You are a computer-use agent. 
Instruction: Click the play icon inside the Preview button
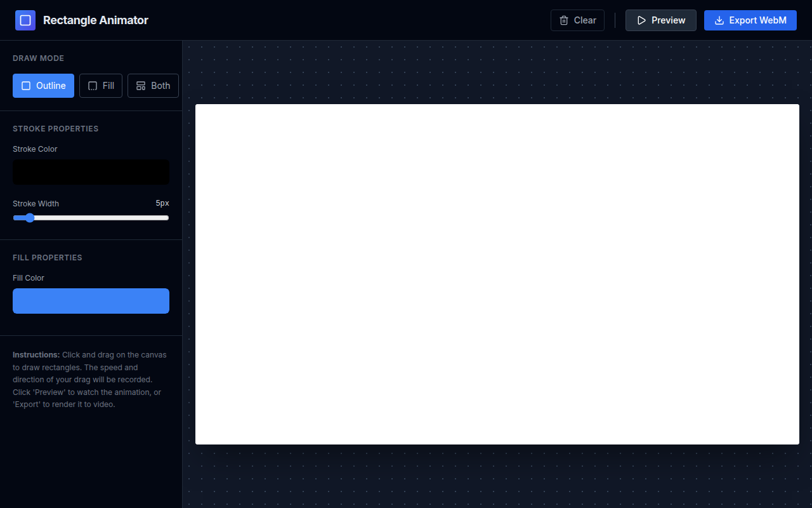click(643, 20)
